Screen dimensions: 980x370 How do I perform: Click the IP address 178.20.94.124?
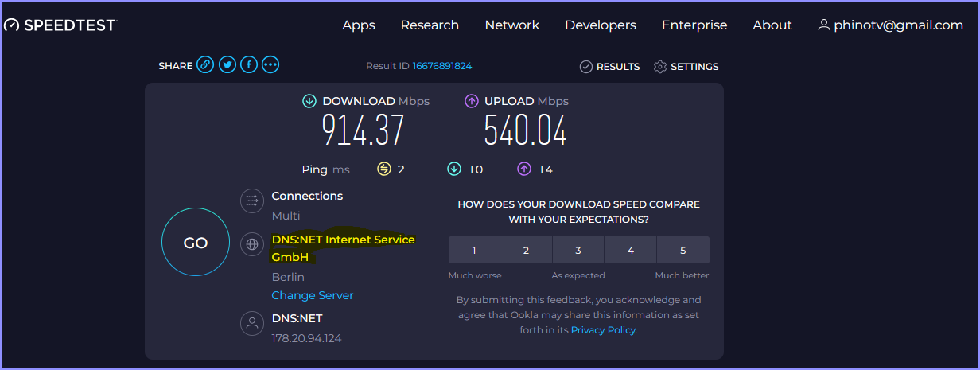click(306, 338)
